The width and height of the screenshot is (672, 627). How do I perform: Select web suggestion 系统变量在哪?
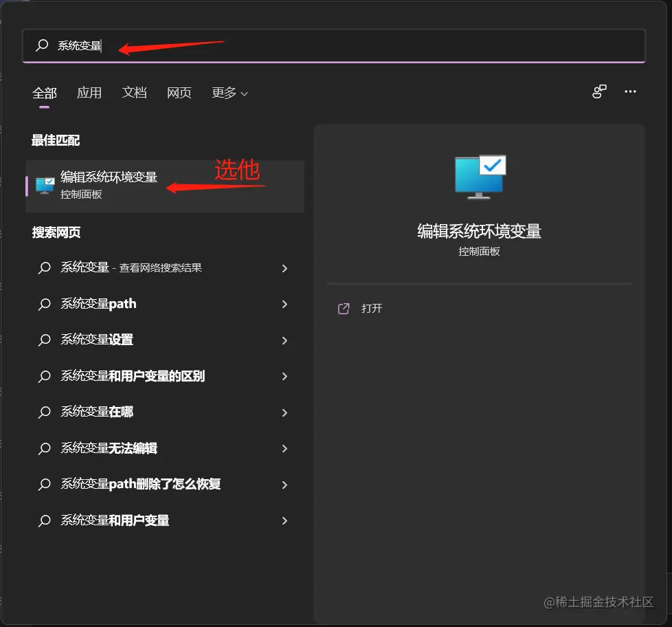pos(165,412)
